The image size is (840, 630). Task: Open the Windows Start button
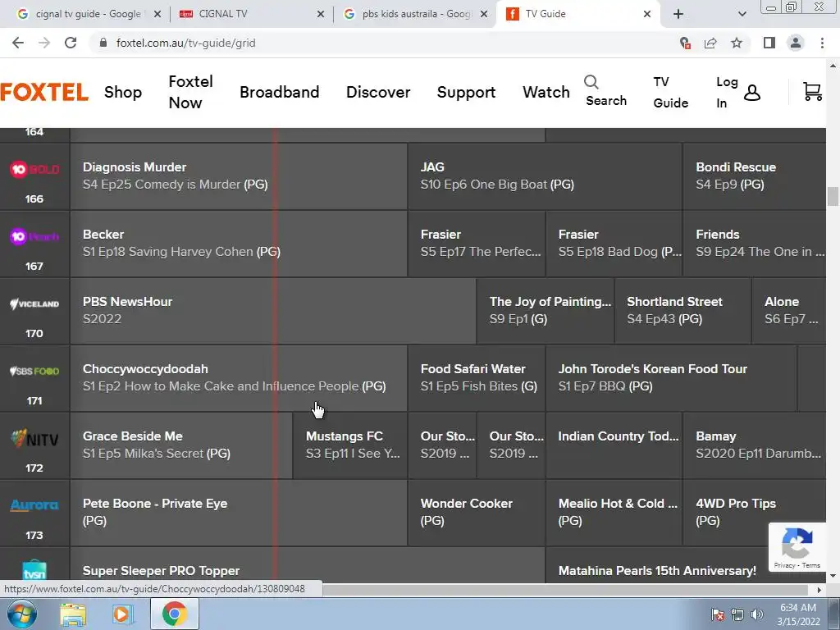pos(22,614)
